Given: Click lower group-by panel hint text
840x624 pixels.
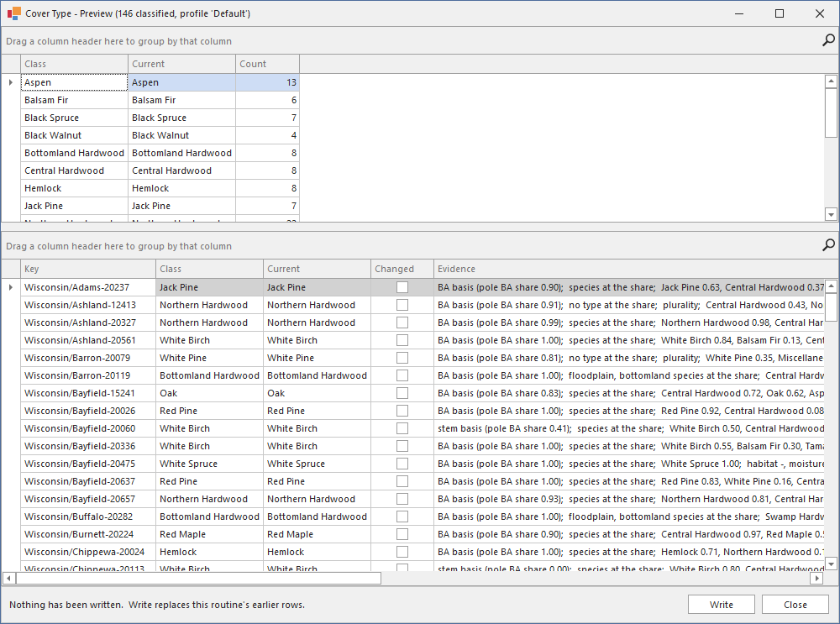Looking at the screenshot, I should [119, 246].
